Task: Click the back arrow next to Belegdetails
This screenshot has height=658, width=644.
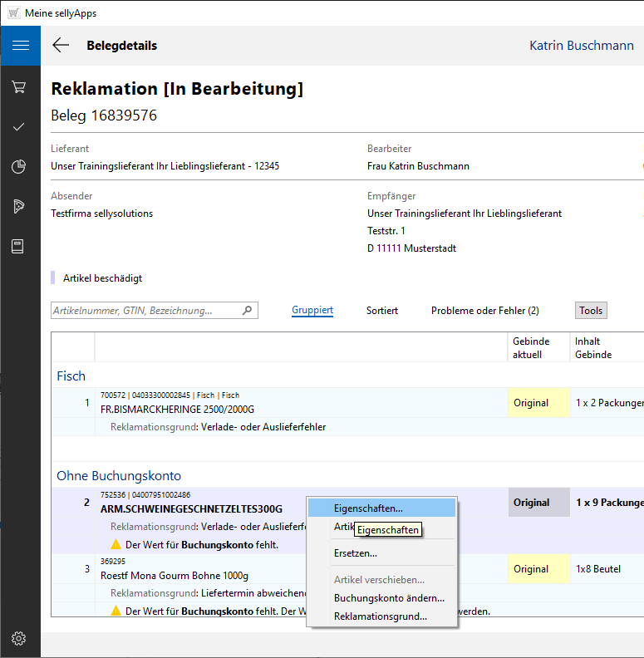Action: [61, 46]
